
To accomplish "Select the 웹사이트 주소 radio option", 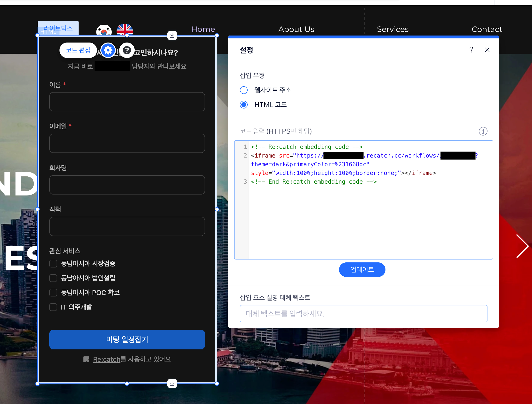I will (x=244, y=90).
